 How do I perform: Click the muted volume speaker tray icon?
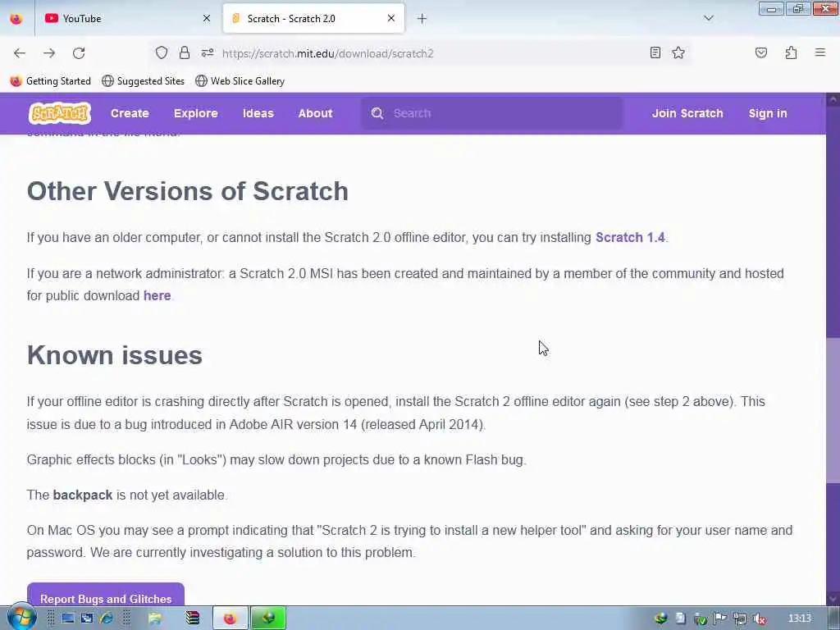click(x=760, y=619)
